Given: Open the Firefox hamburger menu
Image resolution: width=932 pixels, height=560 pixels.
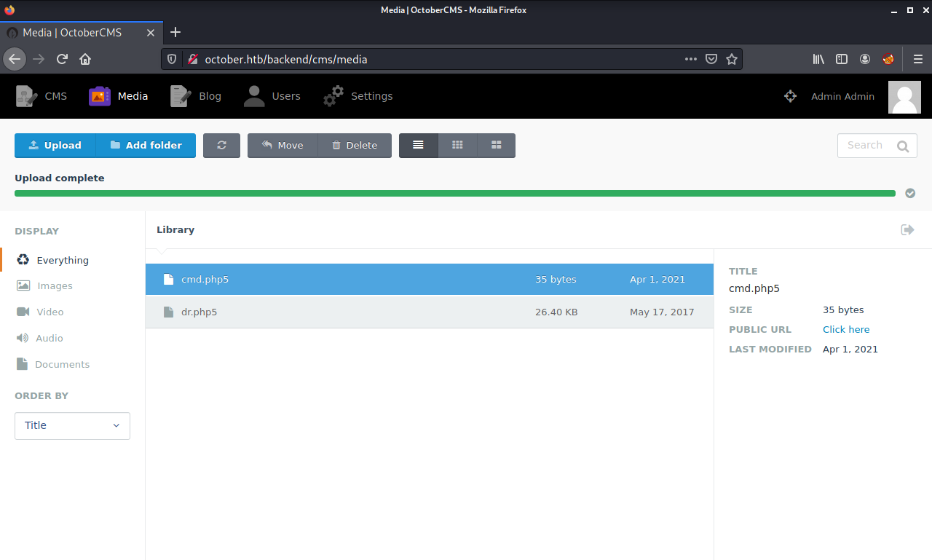Looking at the screenshot, I should 918,59.
